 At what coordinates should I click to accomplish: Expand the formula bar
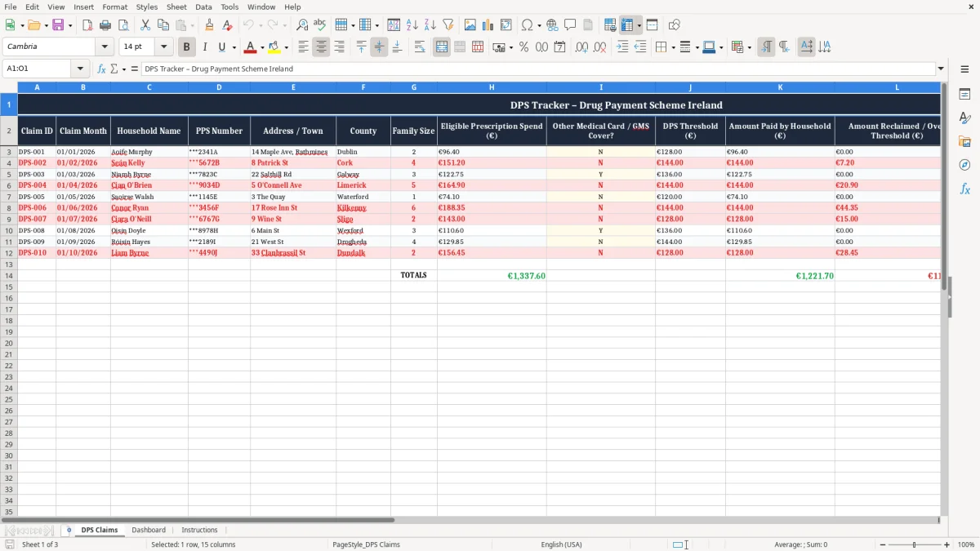[x=941, y=69]
